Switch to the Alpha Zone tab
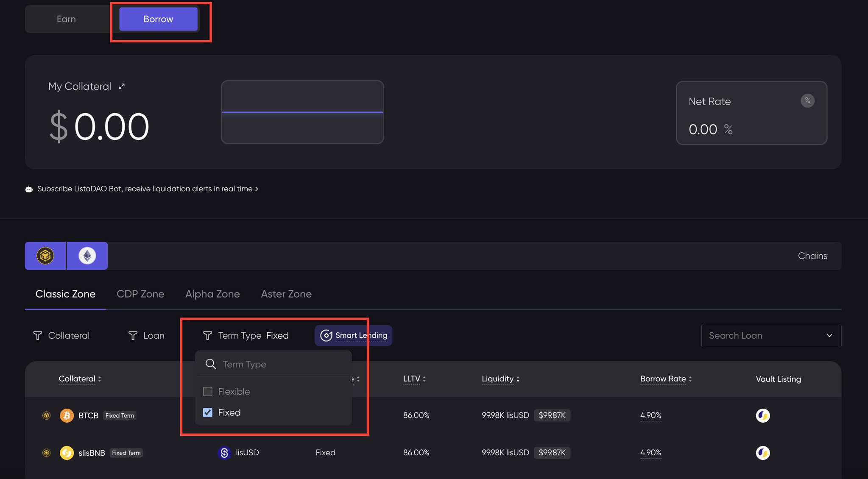This screenshot has height=479, width=868. click(212, 294)
